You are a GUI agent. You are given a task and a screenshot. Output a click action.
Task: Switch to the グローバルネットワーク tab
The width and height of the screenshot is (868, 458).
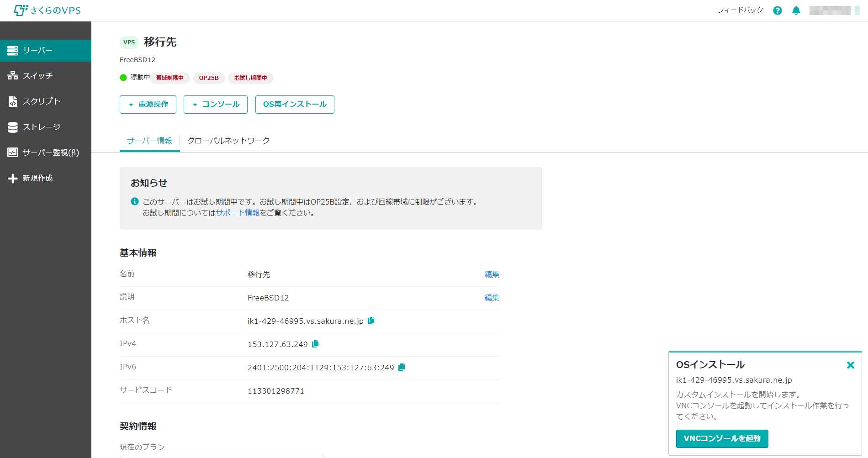(x=228, y=141)
